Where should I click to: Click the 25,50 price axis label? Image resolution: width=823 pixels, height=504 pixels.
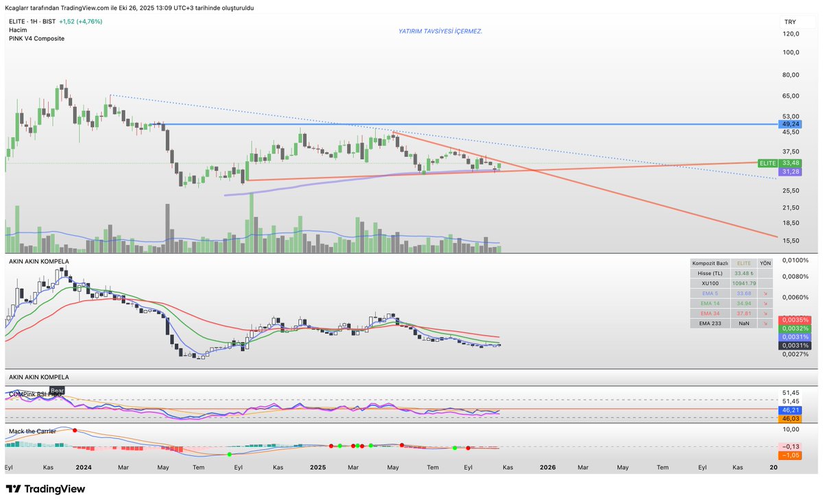(791, 191)
